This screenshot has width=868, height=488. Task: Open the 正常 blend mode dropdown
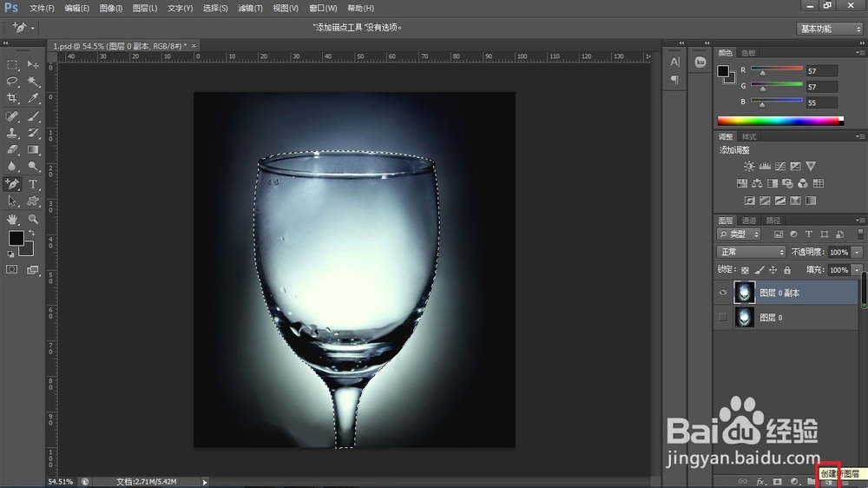751,252
